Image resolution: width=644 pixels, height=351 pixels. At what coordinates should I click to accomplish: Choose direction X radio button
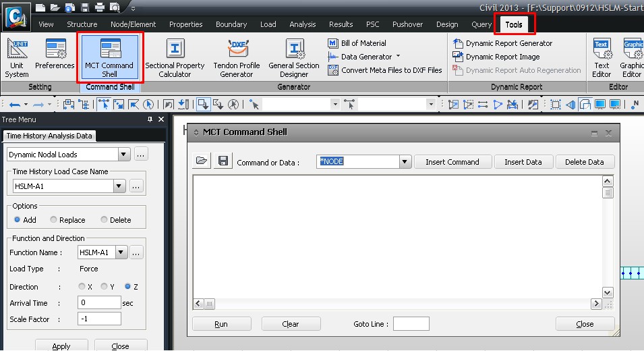click(82, 287)
